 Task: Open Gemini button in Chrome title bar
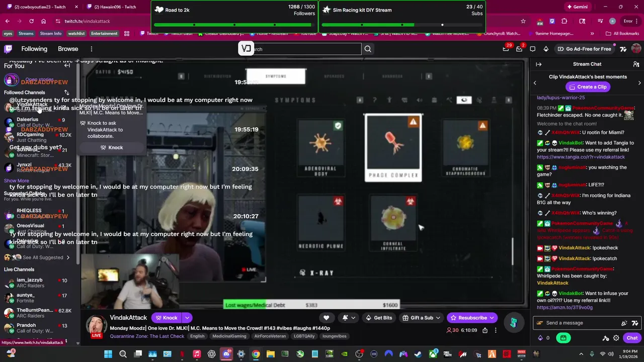tap(577, 7)
